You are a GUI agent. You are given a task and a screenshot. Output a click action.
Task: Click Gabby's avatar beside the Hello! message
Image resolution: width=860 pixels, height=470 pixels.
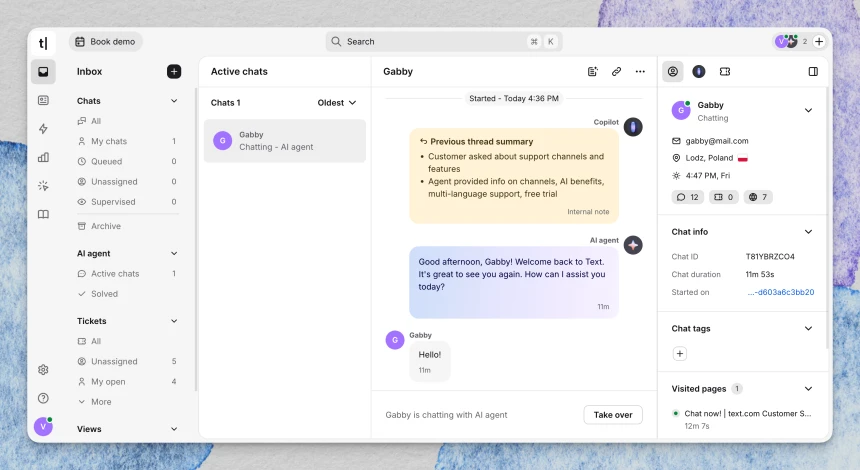pos(395,340)
